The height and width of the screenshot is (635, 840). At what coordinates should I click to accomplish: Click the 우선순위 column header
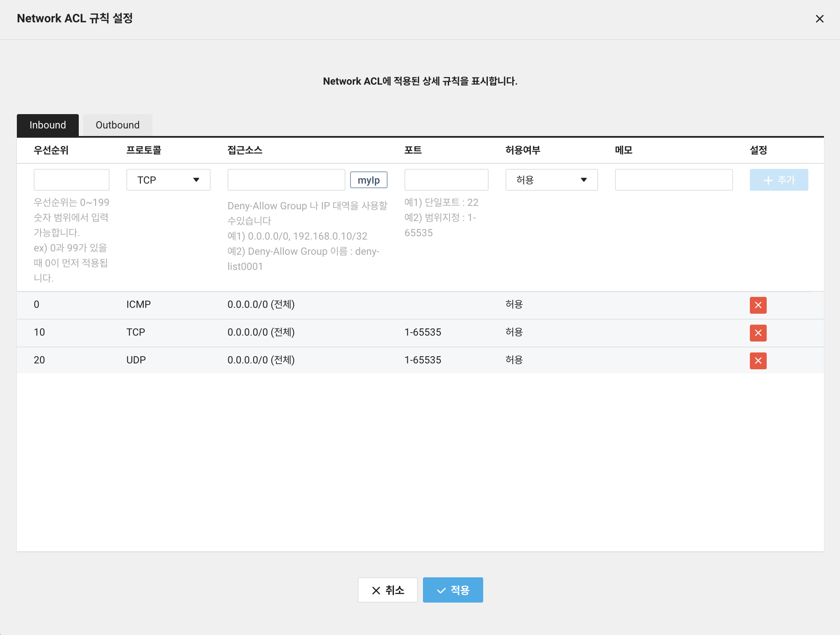coord(51,150)
